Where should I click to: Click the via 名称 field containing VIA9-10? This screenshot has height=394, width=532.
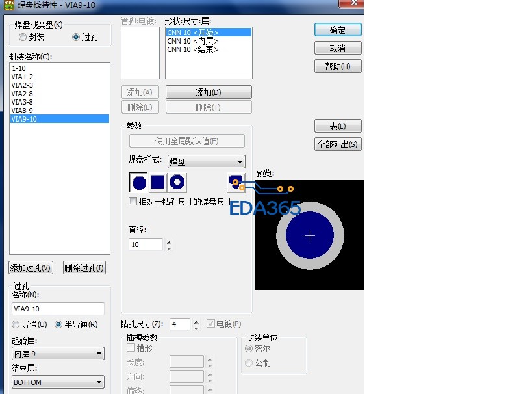[58, 309]
